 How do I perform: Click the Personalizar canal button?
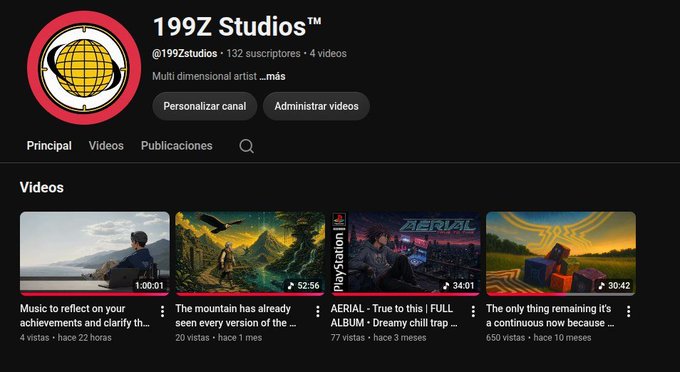(x=205, y=106)
